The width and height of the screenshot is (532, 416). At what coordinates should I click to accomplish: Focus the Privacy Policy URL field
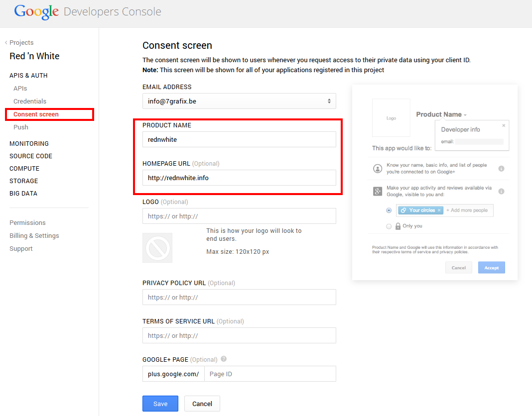239,297
